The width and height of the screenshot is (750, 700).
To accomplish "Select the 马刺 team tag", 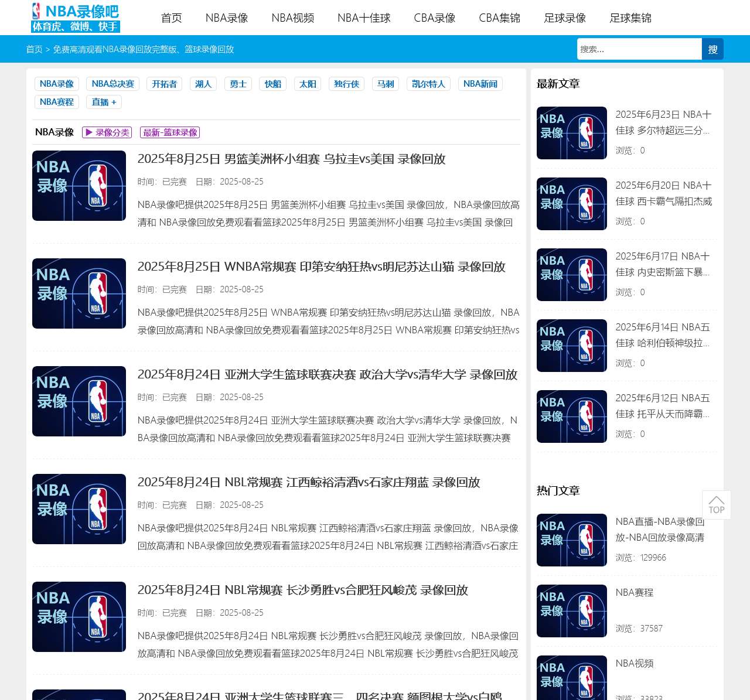I will 385,84.
